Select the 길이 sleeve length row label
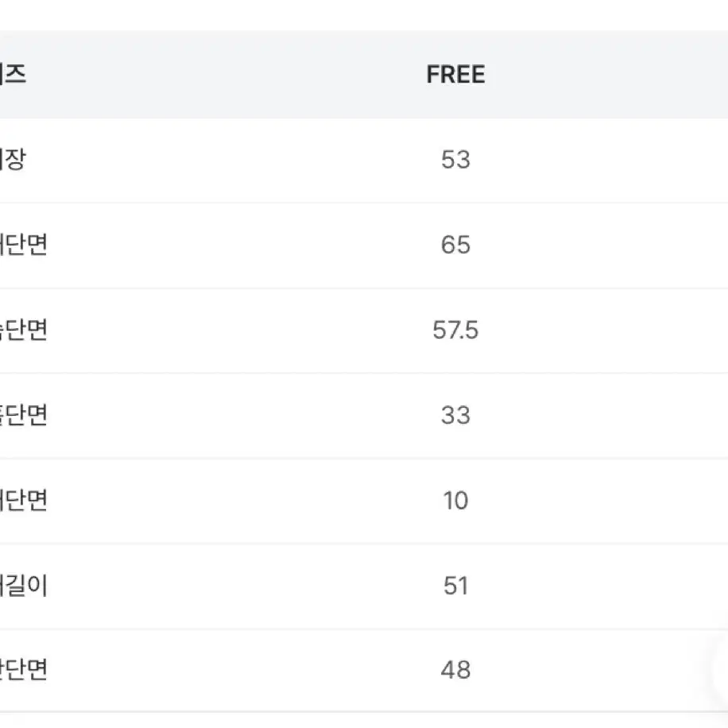Viewport: 728px width, 728px height. pos(23,586)
